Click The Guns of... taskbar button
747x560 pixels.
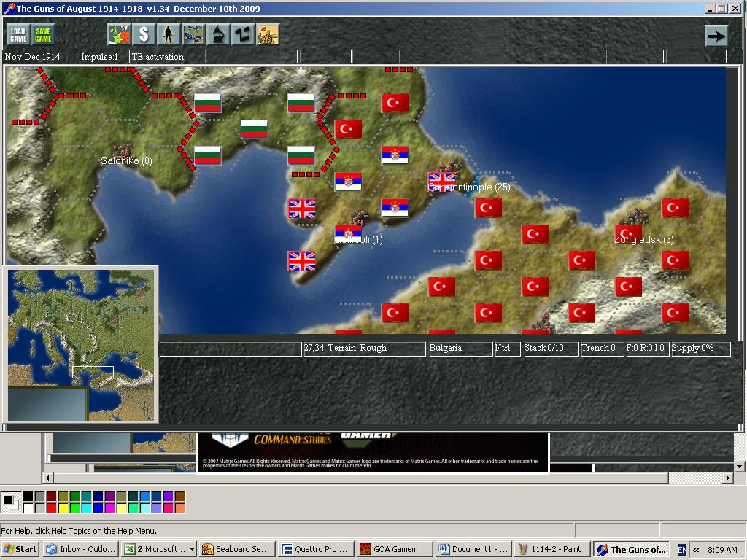click(x=631, y=549)
